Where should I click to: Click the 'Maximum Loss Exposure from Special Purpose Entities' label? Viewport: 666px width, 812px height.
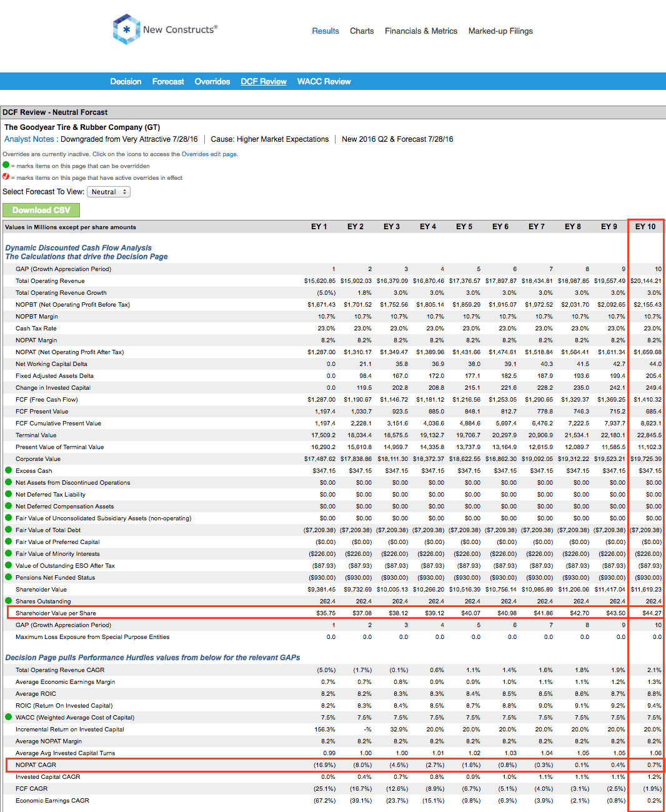tap(92, 637)
